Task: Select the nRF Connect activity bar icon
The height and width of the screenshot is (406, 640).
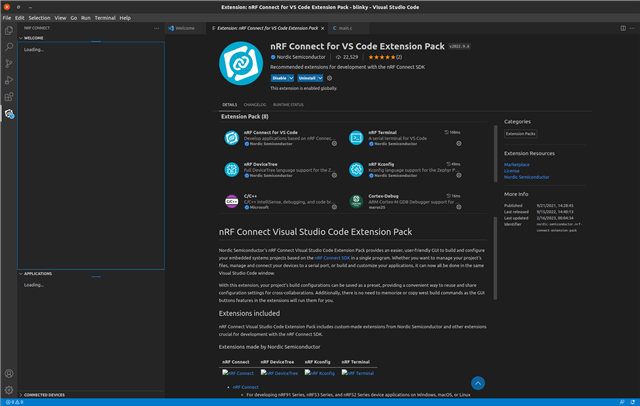Action: coord(9,114)
